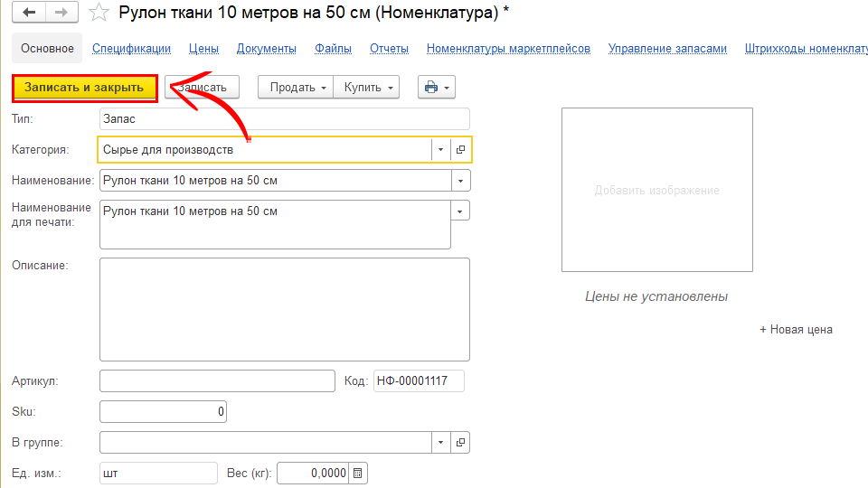Screen dimensions: 868x488
Task: Open the В группе selection form icon
Action: pyautogui.click(x=460, y=443)
